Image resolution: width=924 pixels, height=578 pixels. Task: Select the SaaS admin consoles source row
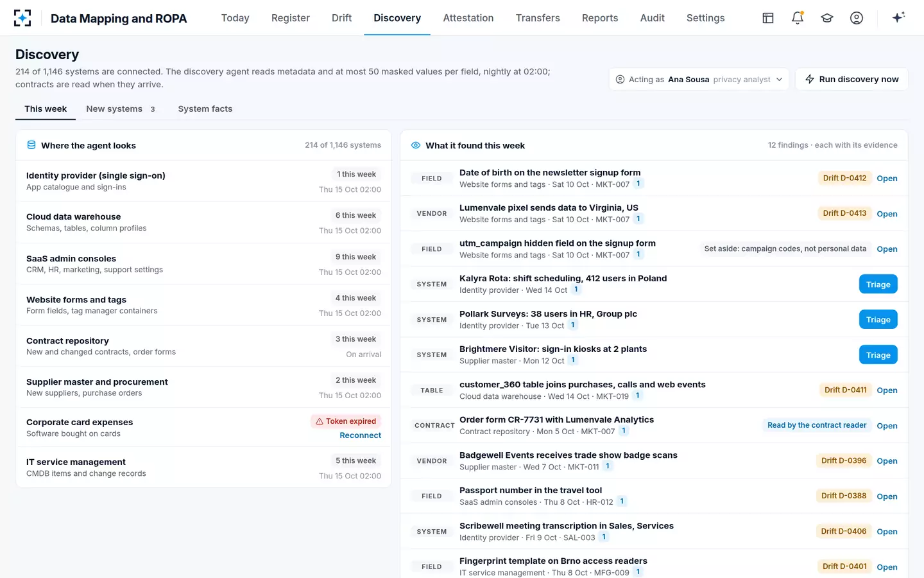click(x=203, y=263)
